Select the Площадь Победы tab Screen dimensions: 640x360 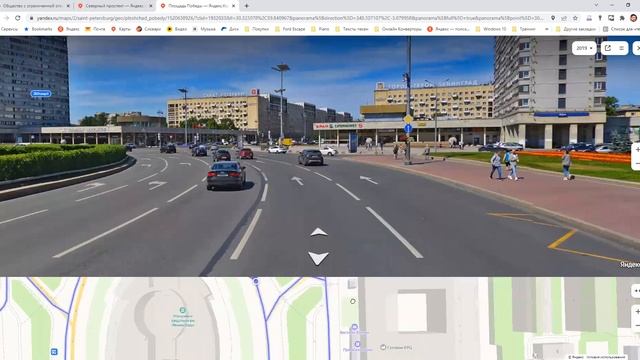coord(197,6)
